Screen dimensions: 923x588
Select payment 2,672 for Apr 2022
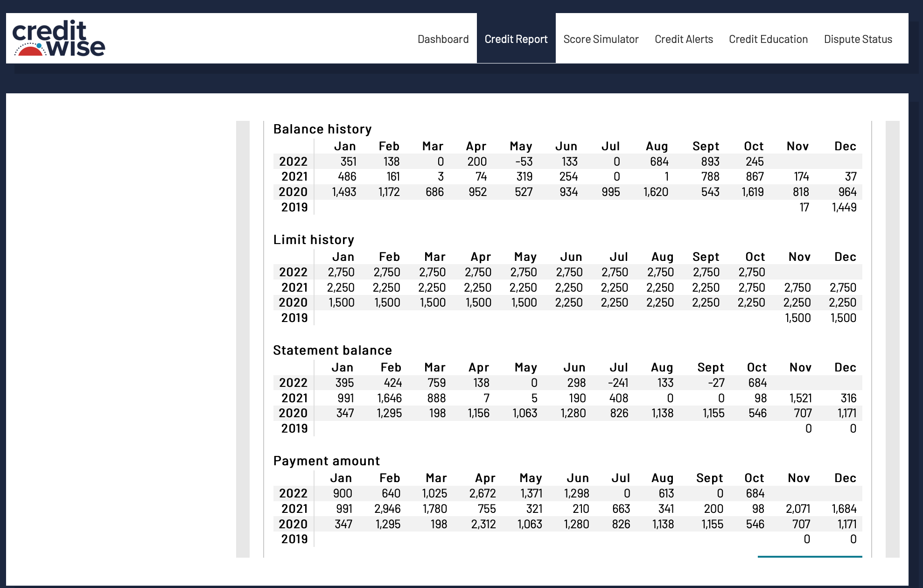482,493
